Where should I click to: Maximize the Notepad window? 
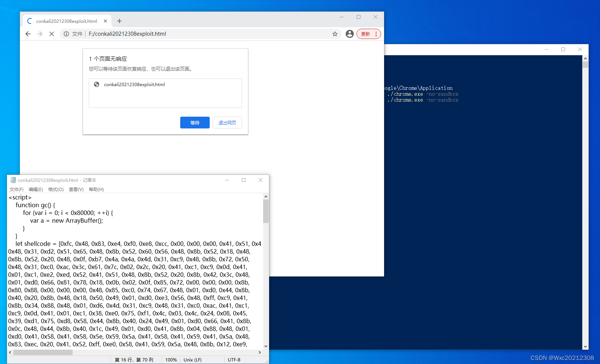(244, 180)
